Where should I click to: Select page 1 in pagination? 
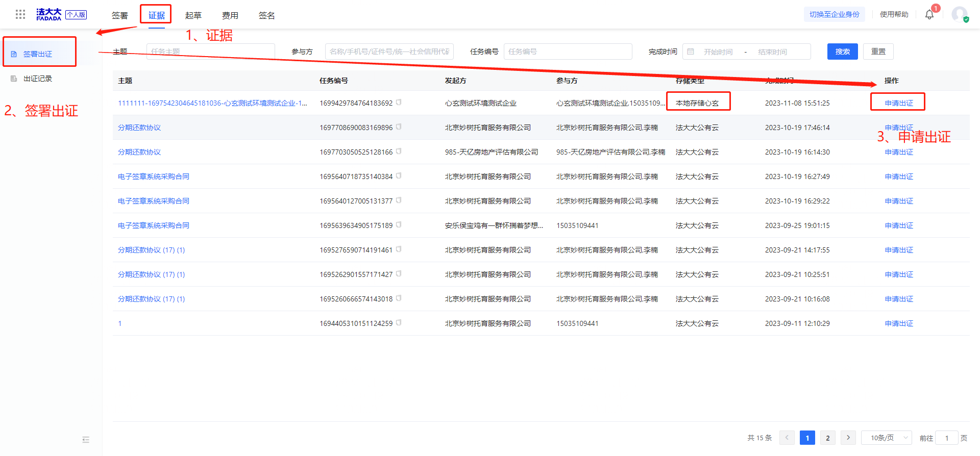pos(807,438)
